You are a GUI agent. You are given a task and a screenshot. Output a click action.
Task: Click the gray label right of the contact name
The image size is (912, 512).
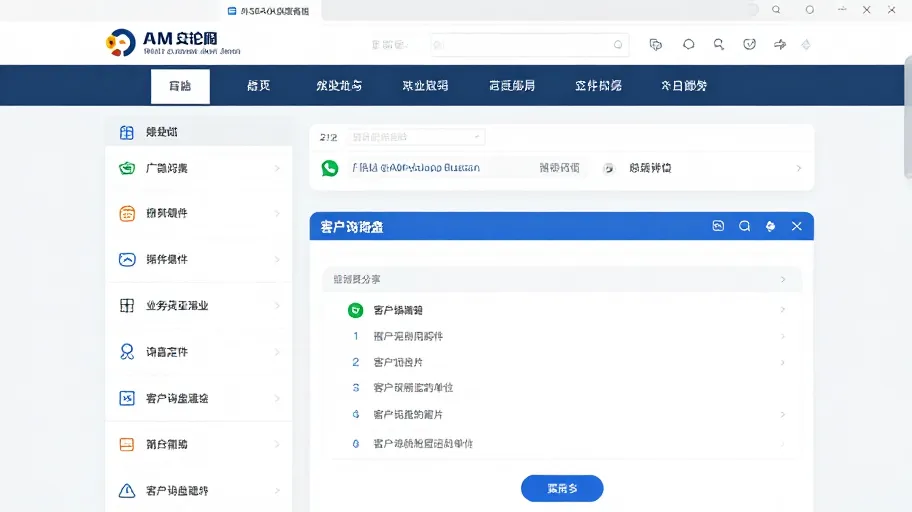559,168
